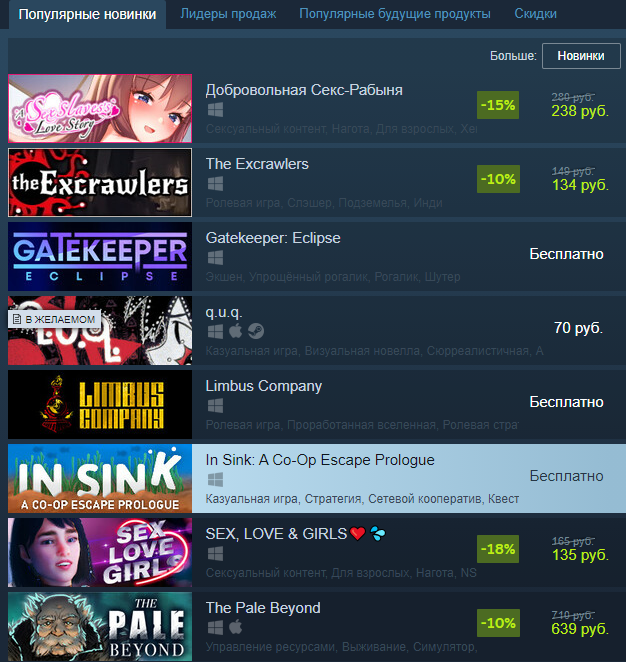
Task: Click the 639 руб. price of The Pale Beyond
Action: [x=580, y=629]
